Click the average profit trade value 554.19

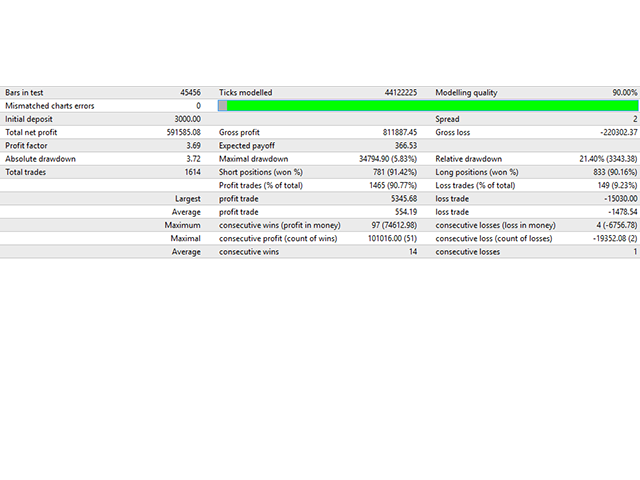(406, 212)
